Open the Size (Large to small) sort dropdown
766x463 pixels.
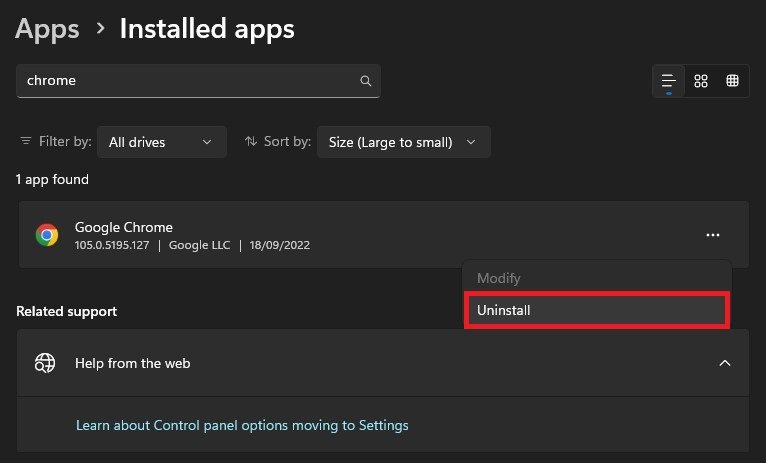coord(403,142)
